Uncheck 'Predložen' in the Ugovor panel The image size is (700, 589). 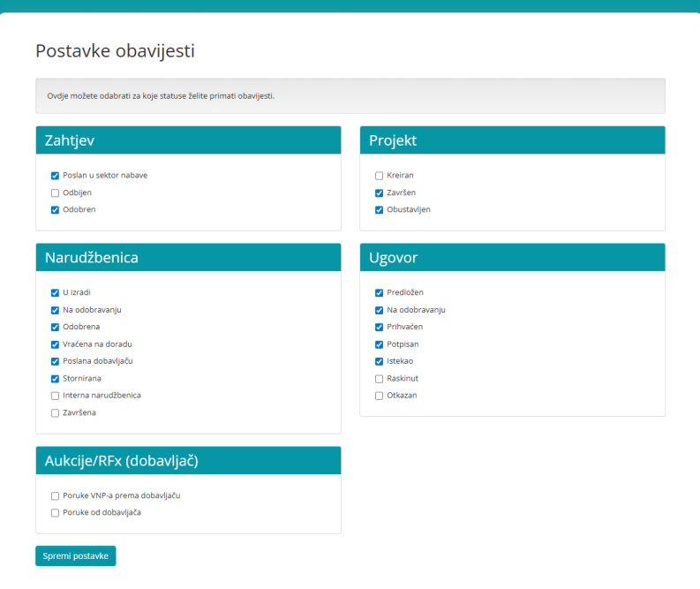pos(379,292)
